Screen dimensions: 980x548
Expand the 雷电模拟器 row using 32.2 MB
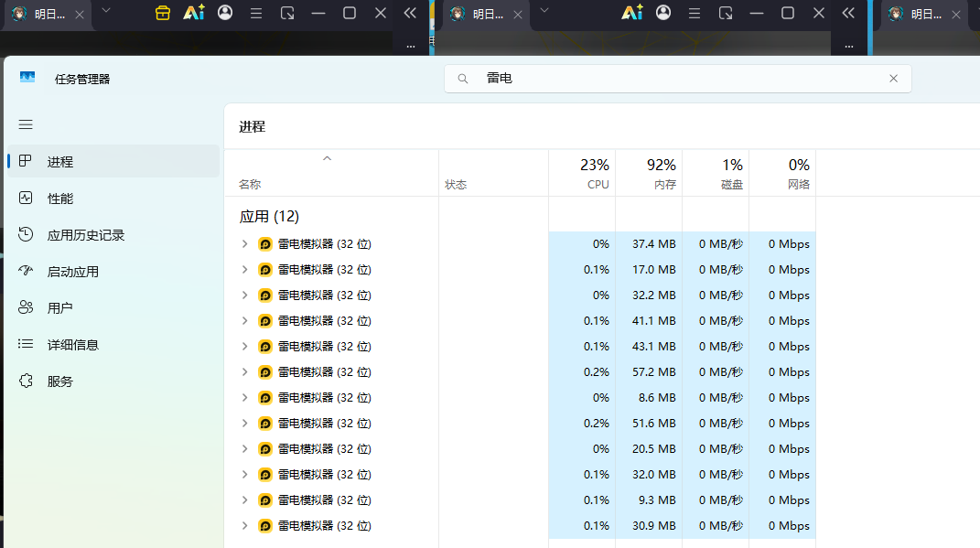(x=245, y=295)
